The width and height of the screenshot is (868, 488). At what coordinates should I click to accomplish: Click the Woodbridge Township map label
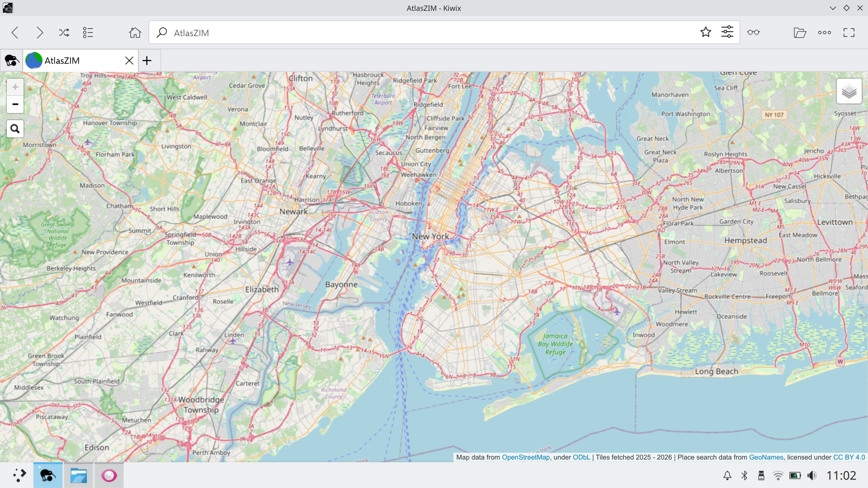201,405
